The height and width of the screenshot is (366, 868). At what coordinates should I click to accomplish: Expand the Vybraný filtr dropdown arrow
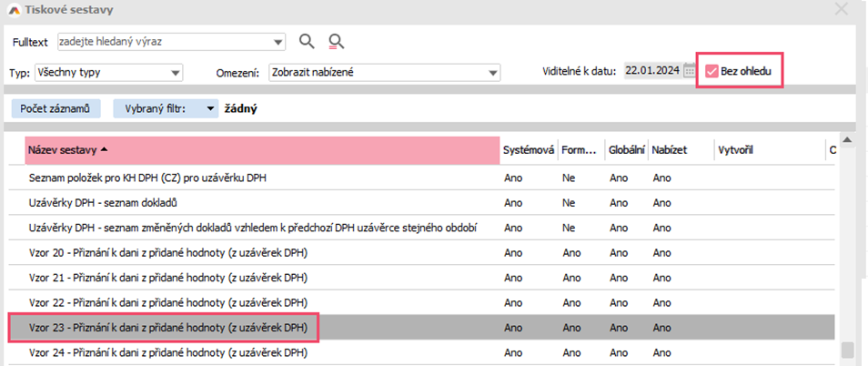(210, 109)
